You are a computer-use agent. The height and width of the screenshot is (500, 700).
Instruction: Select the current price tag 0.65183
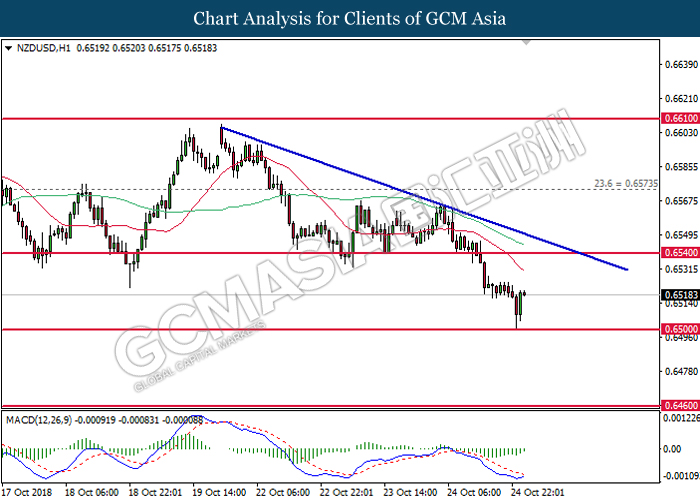(x=680, y=295)
